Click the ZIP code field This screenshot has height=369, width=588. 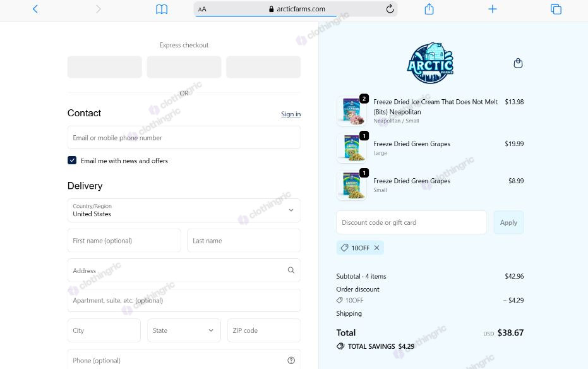tap(263, 330)
